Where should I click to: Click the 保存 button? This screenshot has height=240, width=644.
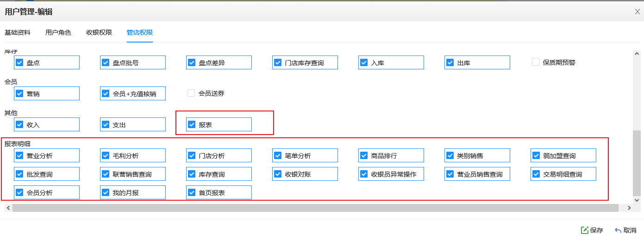tap(592, 230)
